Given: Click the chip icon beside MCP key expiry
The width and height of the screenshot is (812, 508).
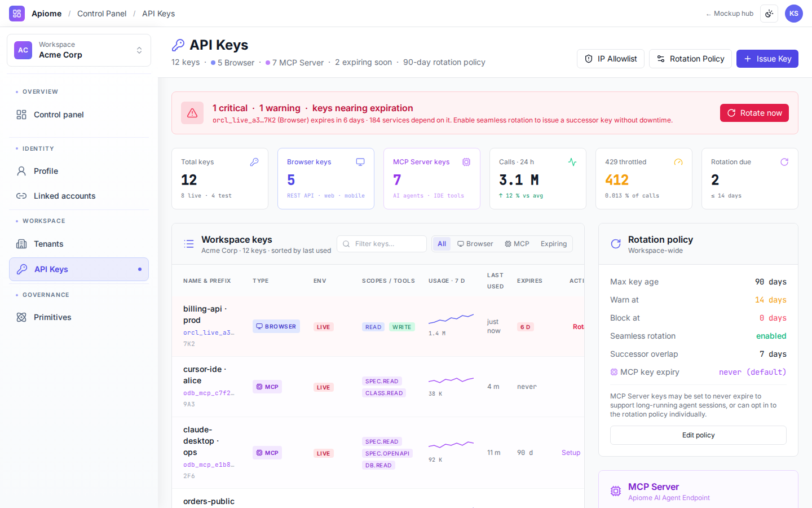Looking at the screenshot, I should [x=614, y=372].
